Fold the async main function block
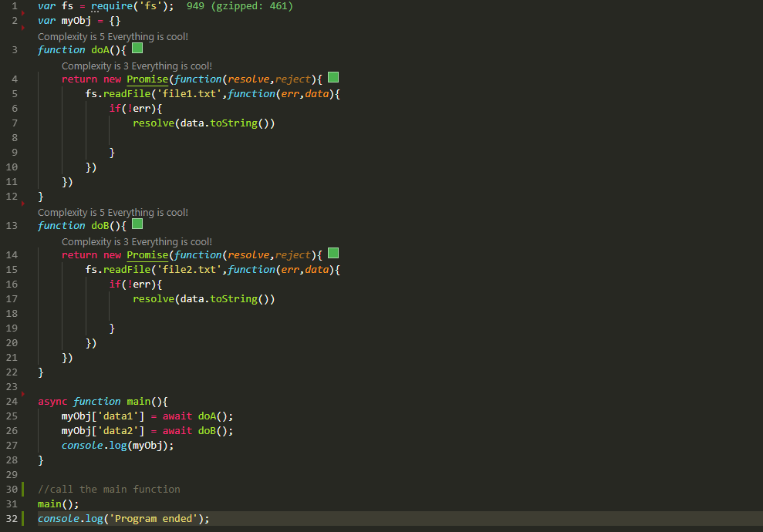763x532 pixels. (x=29, y=401)
